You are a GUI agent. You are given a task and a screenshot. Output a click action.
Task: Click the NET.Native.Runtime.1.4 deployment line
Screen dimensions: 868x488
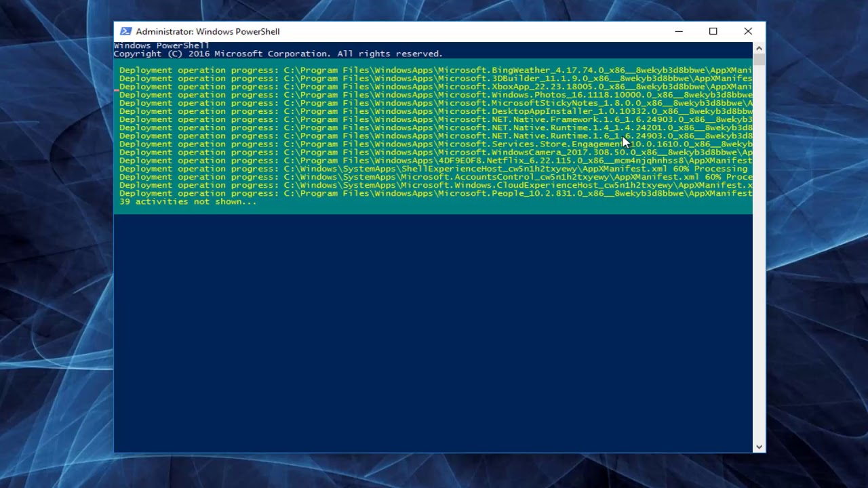(435, 127)
